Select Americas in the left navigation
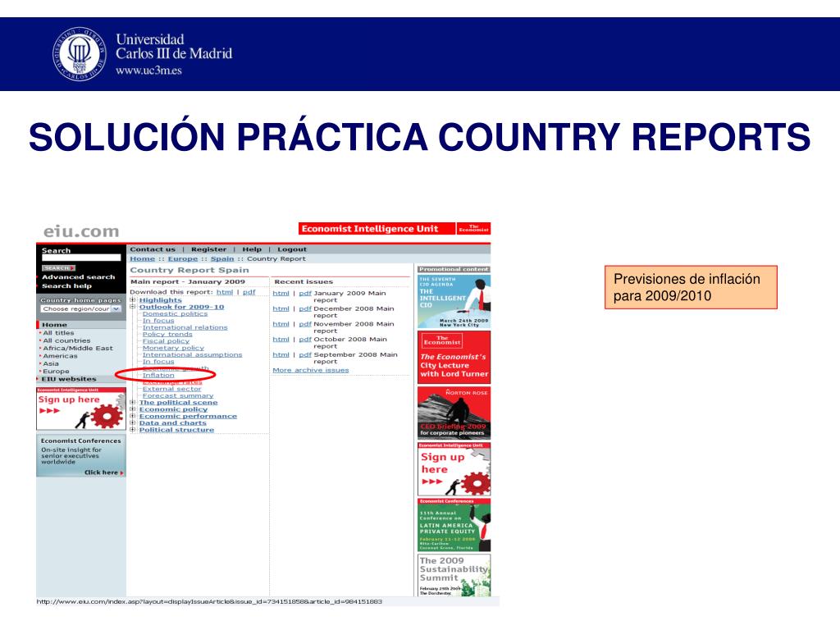Viewport: 840px width, 630px height. point(60,356)
